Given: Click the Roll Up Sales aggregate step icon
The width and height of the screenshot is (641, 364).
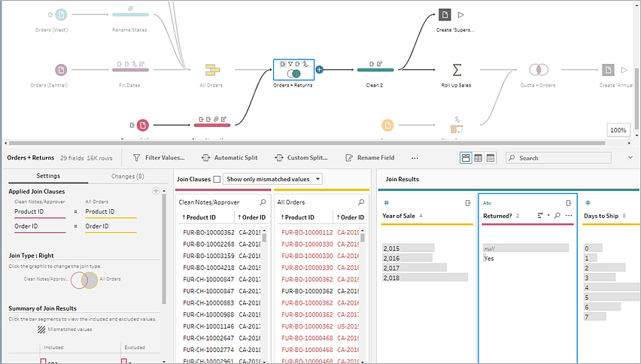Looking at the screenshot, I should 457,70.
